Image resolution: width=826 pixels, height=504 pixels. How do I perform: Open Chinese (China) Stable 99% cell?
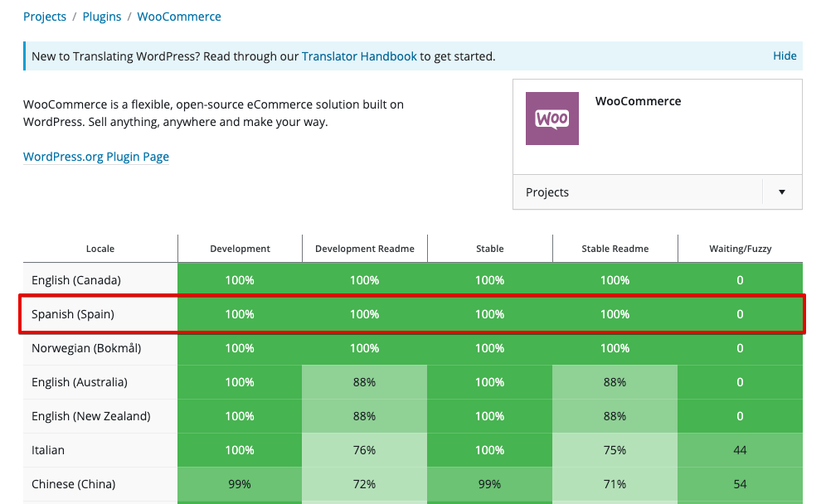(490, 484)
